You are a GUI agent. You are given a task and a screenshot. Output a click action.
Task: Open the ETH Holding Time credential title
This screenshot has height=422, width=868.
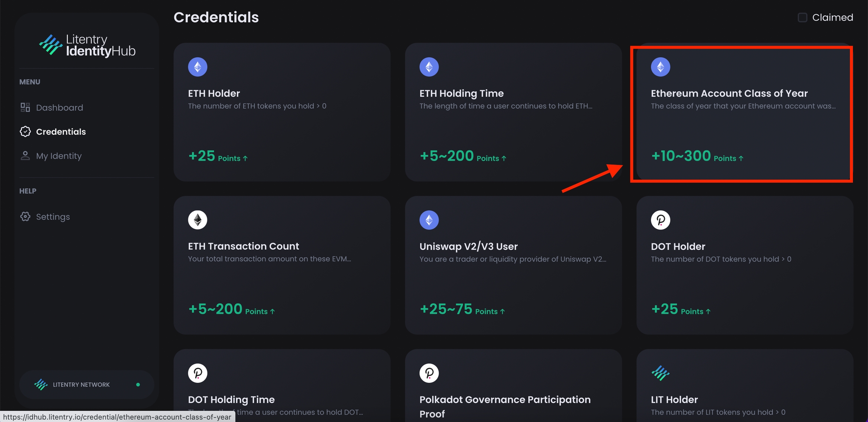click(462, 93)
